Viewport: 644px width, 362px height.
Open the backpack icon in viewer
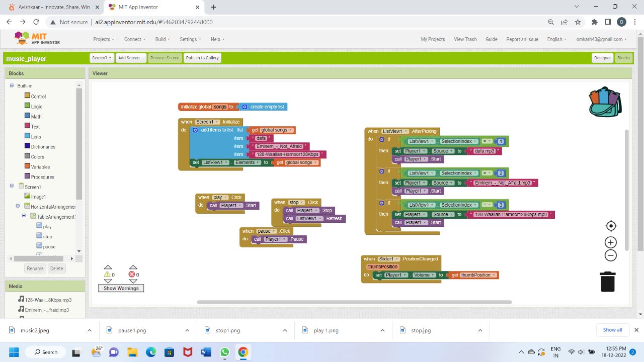click(605, 102)
